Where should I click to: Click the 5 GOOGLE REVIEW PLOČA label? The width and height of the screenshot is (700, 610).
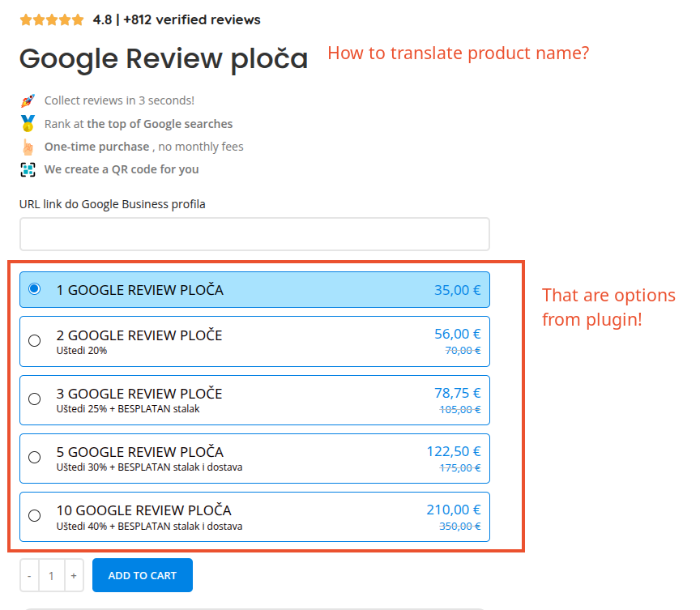click(x=139, y=451)
